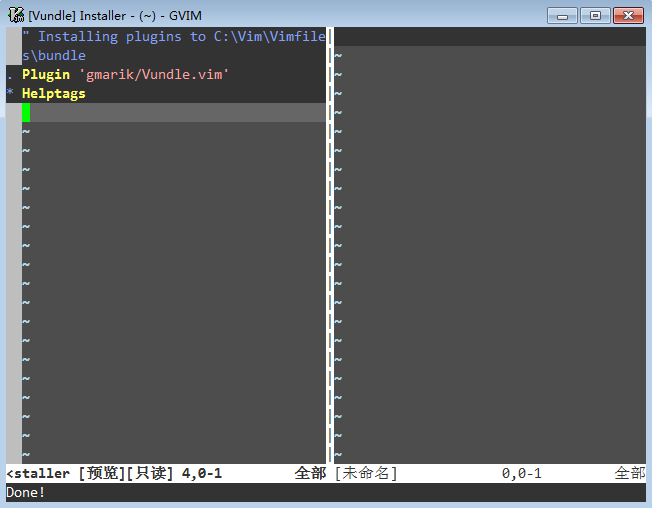This screenshot has width=652, height=508.
Task: Click the "[未命名]" status line of right window
Action: pyautogui.click(x=366, y=473)
